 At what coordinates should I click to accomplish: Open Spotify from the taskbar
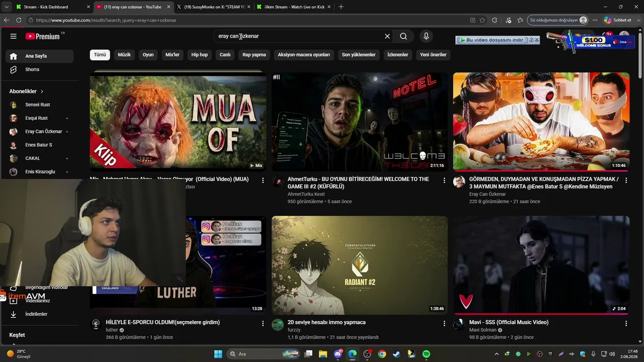click(426, 354)
